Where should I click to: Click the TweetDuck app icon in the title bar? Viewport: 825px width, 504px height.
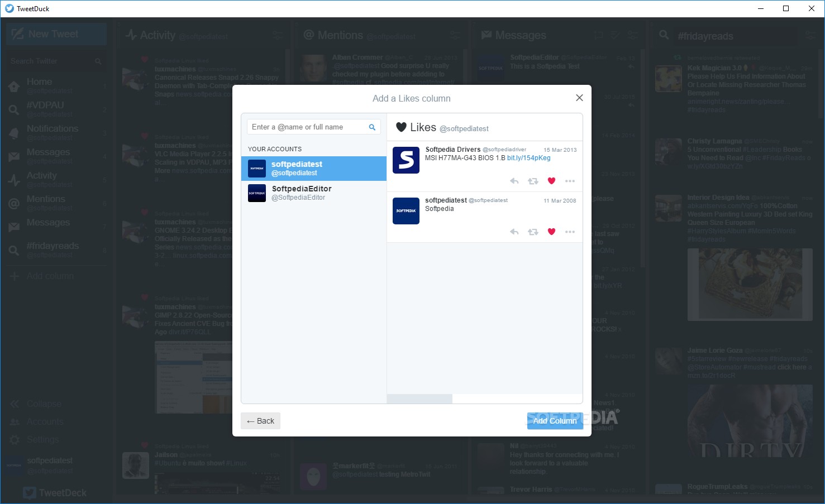click(9, 8)
